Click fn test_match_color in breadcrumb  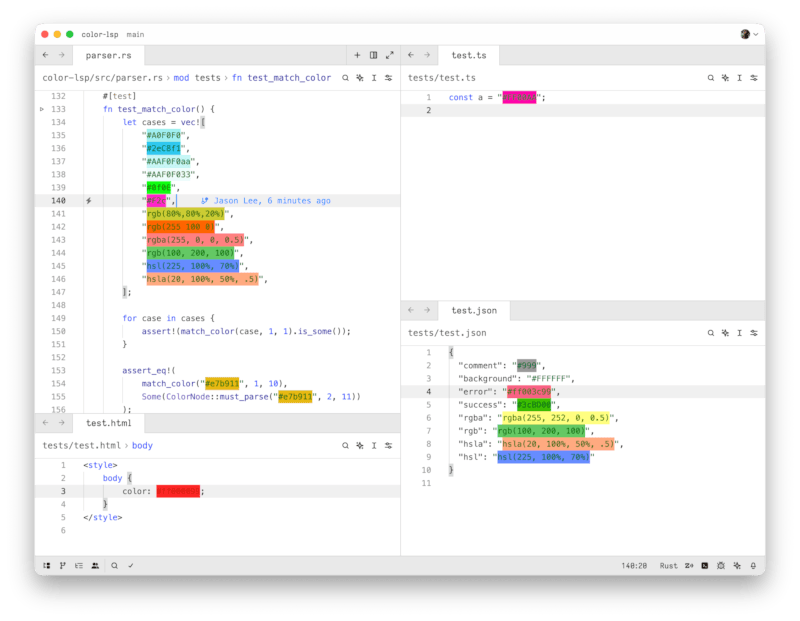pyautogui.click(x=281, y=77)
